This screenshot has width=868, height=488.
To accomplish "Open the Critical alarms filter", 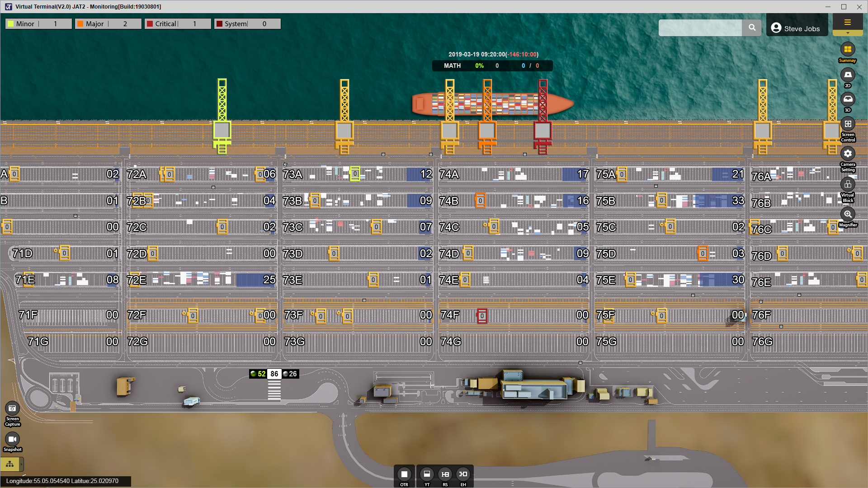I will pyautogui.click(x=178, y=23).
